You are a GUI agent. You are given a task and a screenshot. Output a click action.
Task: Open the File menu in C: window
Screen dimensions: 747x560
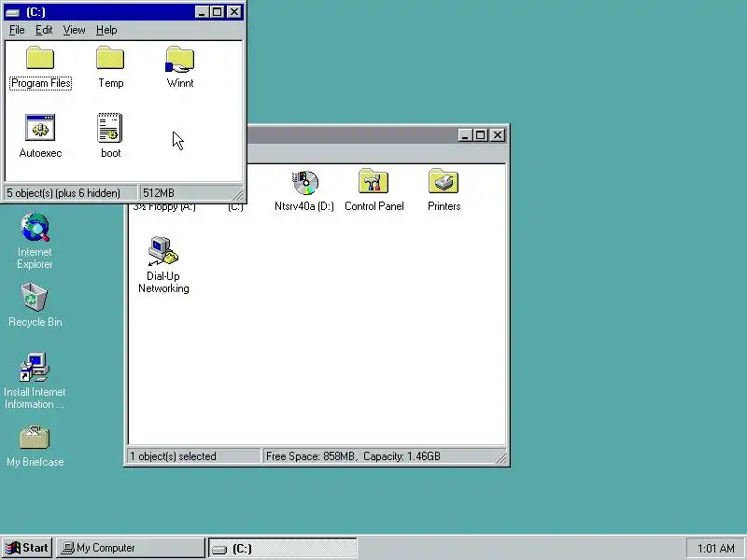(17, 30)
